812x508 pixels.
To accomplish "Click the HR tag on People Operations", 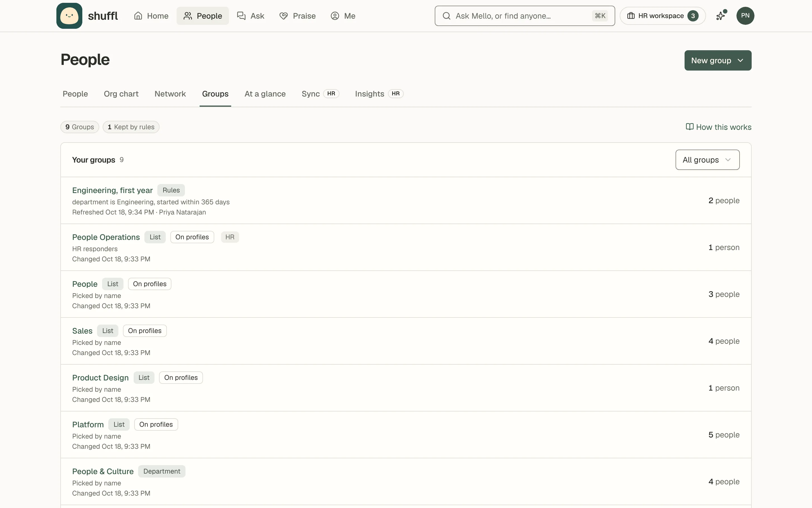I will click(230, 237).
